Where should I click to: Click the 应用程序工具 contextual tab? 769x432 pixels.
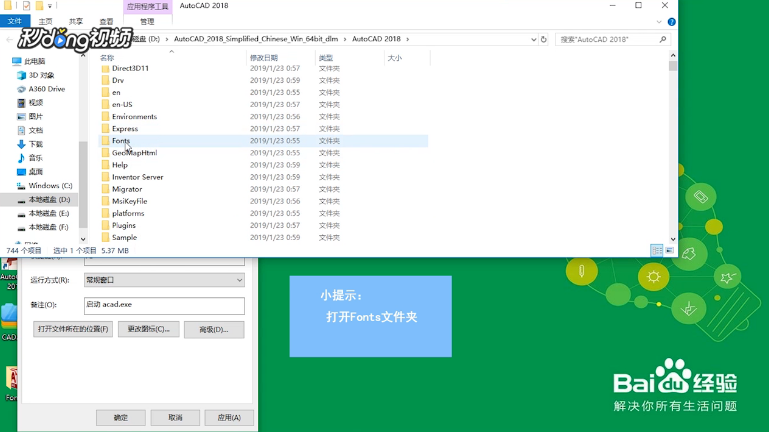pos(148,6)
